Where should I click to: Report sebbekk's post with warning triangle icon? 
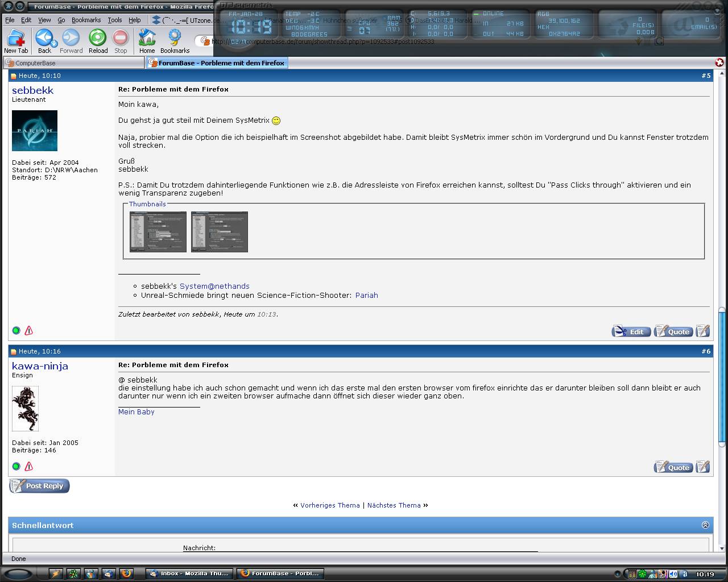28,330
